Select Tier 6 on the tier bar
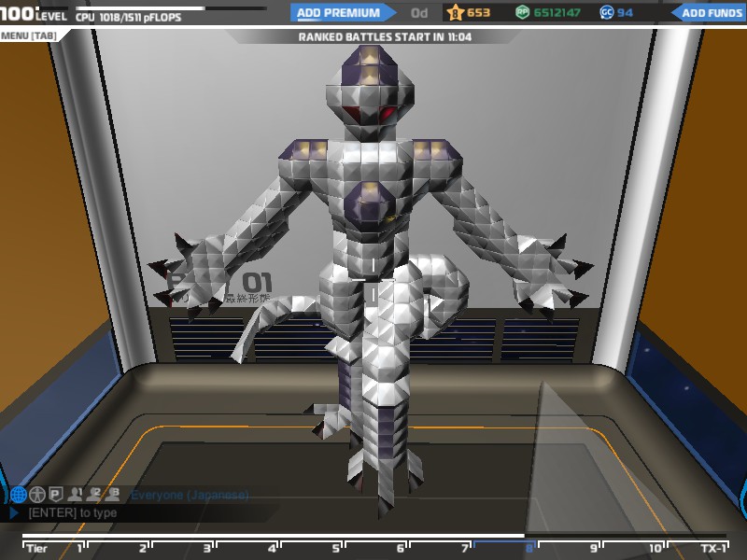The width and height of the screenshot is (747, 560). [x=376, y=548]
